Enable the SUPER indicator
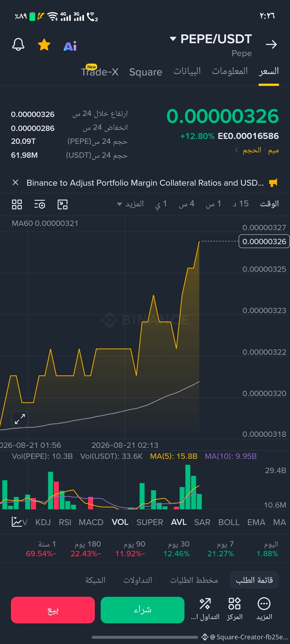 pos(150,522)
